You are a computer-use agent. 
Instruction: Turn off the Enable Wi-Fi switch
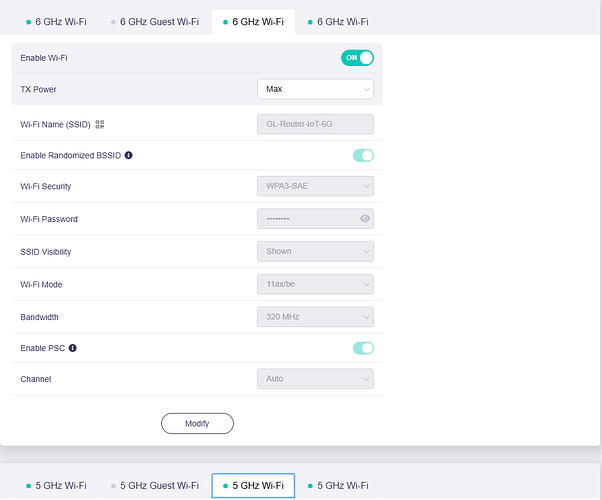click(x=357, y=58)
